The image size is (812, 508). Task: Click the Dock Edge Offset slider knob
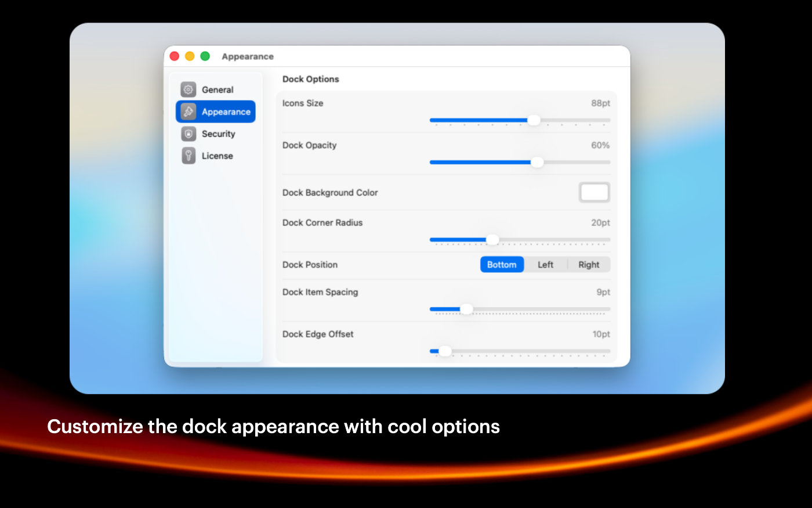(445, 351)
